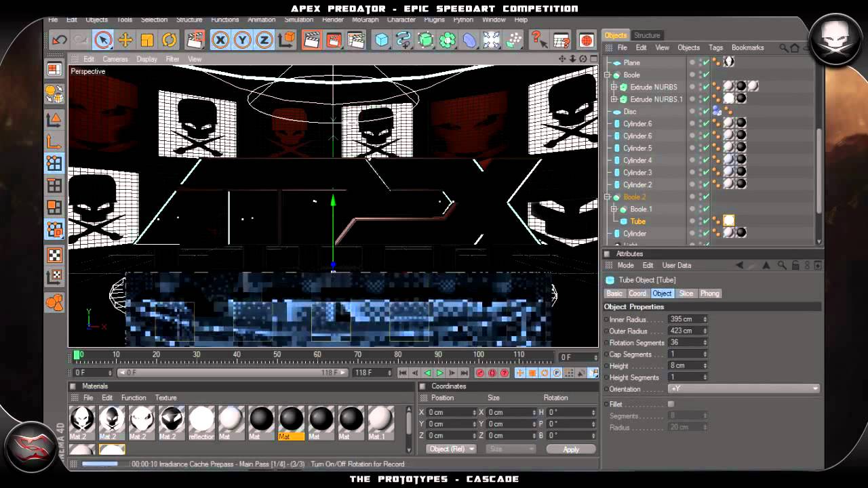Toggle visibility dot for Tube object
Image resolution: width=868 pixels, height=488 pixels.
[x=692, y=220]
